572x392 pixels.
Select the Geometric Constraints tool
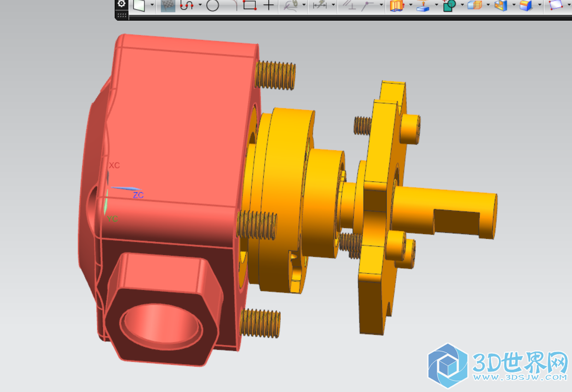[x=349, y=5]
